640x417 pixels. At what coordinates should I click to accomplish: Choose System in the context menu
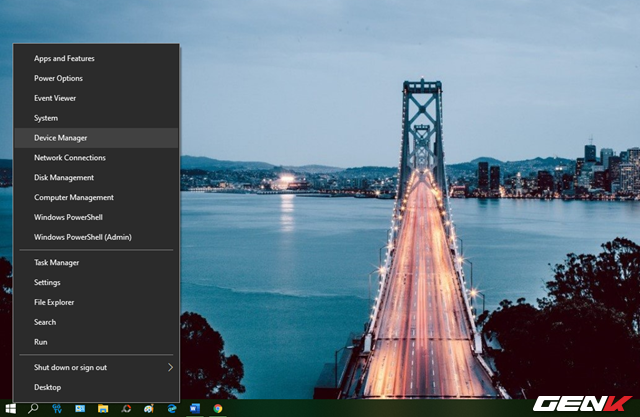click(46, 118)
